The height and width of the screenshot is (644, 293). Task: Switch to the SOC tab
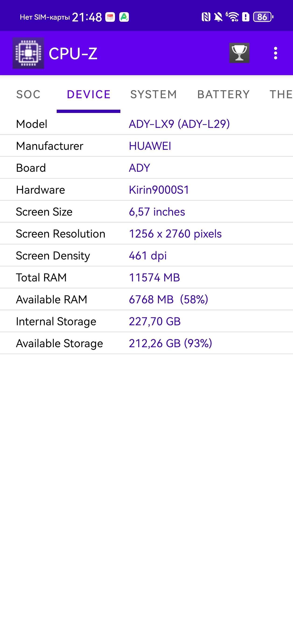coord(28,94)
